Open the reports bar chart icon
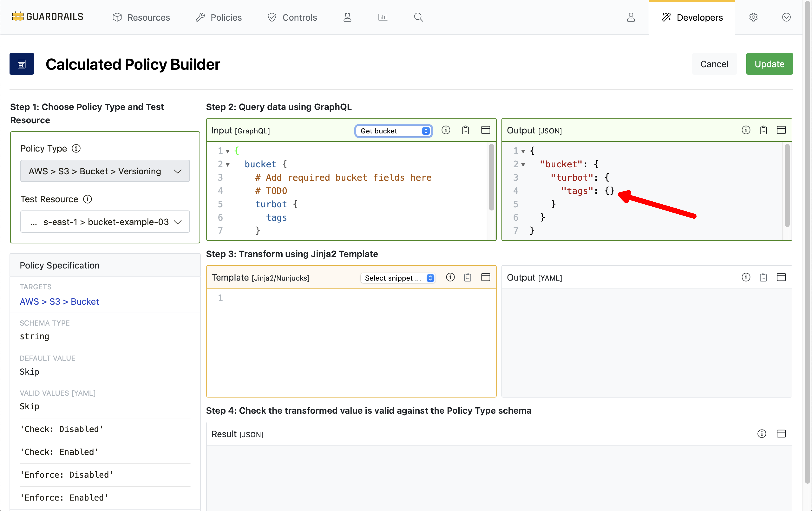 point(383,17)
